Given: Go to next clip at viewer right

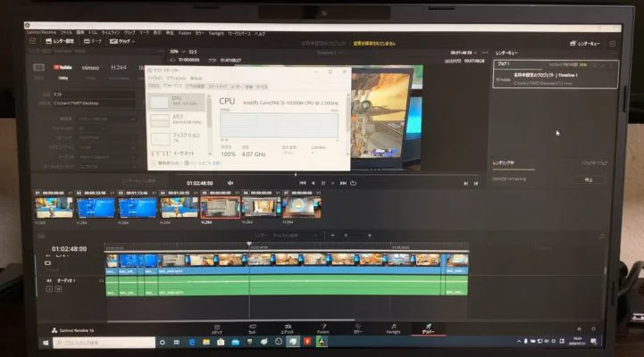Looking at the screenshot, I should (x=475, y=184).
